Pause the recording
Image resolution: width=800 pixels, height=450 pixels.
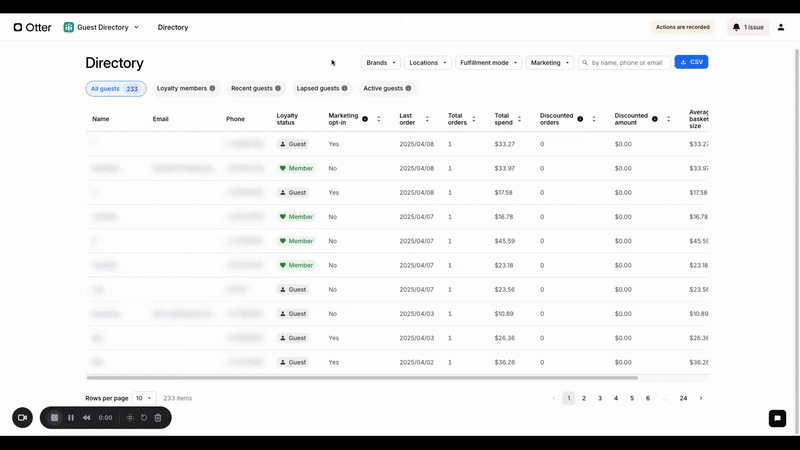click(x=71, y=418)
